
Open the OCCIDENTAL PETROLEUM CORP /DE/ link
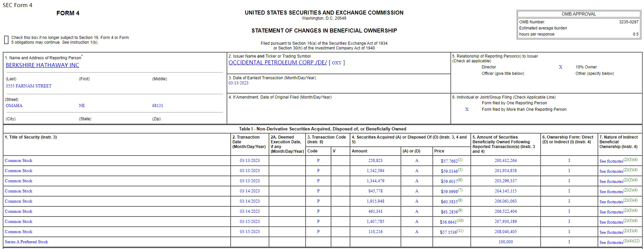coord(277,62)
